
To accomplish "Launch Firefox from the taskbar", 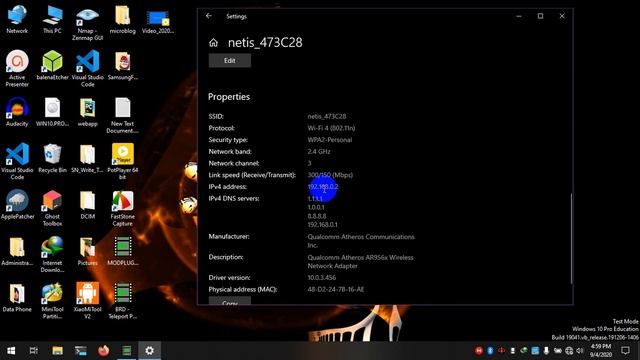I will pos(103,351).
